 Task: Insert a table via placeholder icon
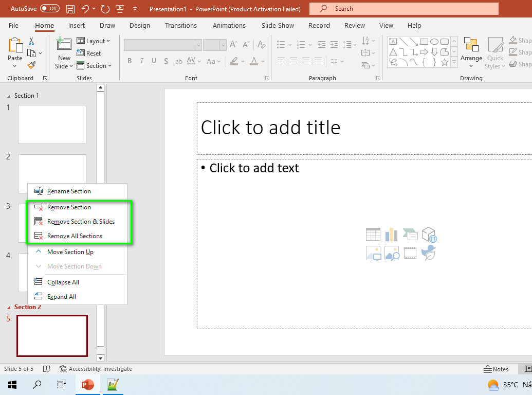[373, 235]
